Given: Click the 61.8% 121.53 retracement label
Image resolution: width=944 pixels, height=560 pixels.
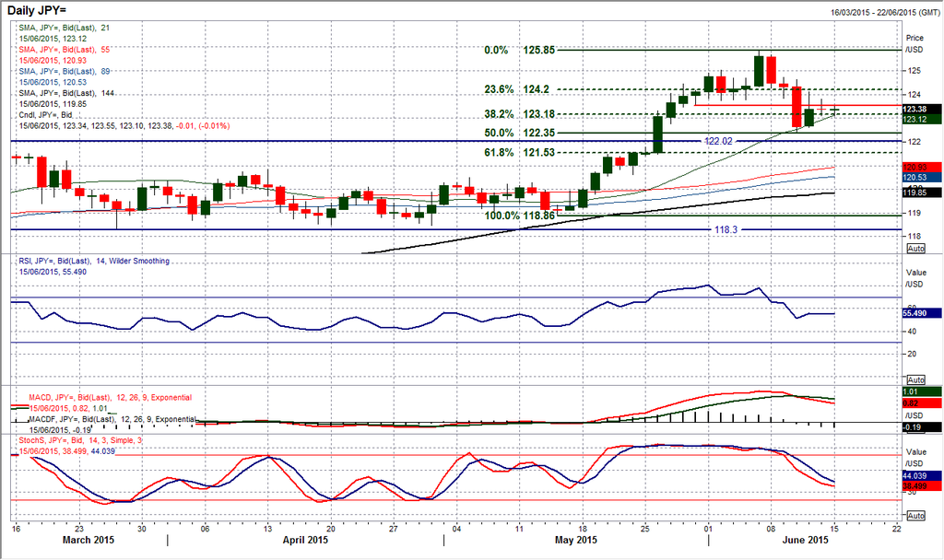Looking at the screenshot, I should point(517,152).
